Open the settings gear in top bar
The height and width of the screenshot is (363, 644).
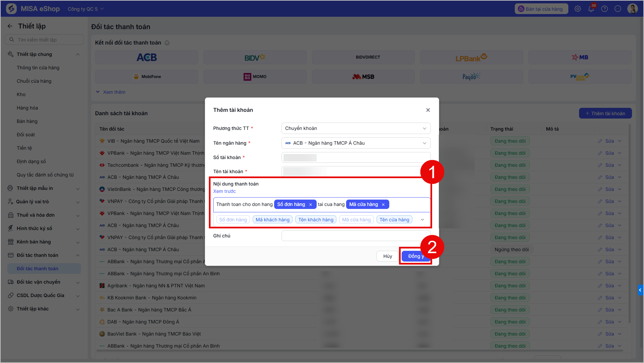click(578, 9)
